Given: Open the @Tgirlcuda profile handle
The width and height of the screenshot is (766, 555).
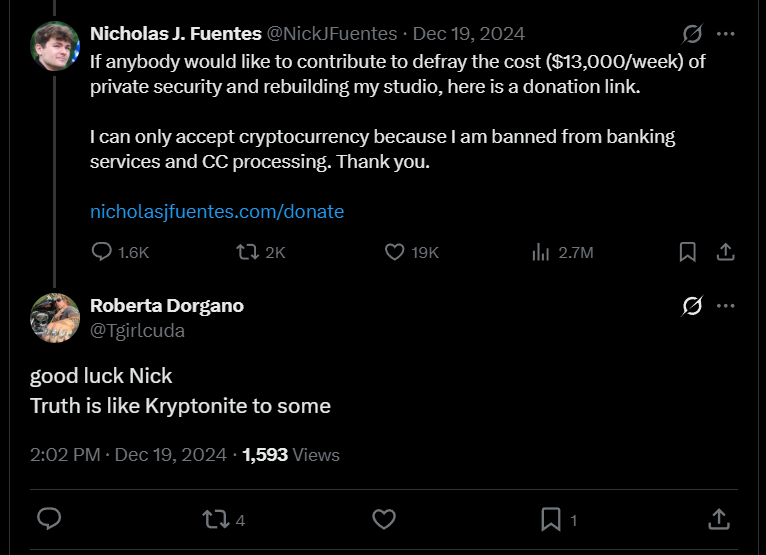Looking at the screenshot, I should 137,330.
